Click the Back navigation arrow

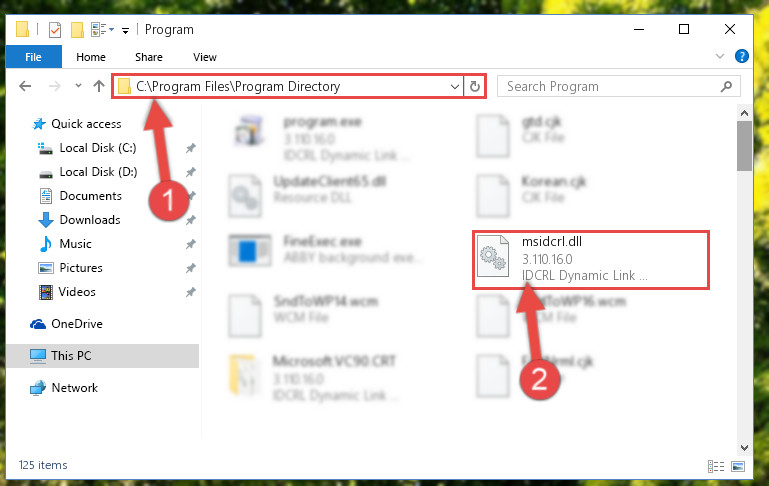pyautogui.click(x=26, y=86)
